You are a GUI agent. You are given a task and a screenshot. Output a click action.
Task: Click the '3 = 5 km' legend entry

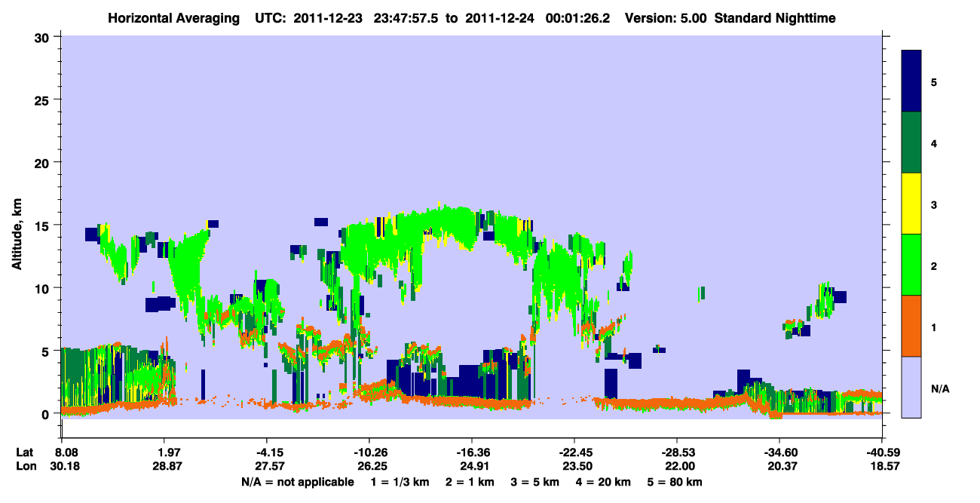click(x=537, y=483)
